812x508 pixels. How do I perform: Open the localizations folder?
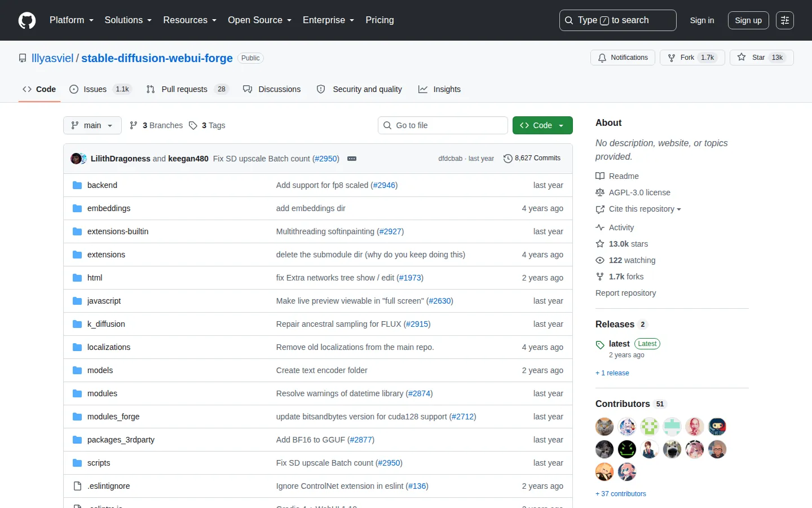pyautogui.click(x=109, y=347)
